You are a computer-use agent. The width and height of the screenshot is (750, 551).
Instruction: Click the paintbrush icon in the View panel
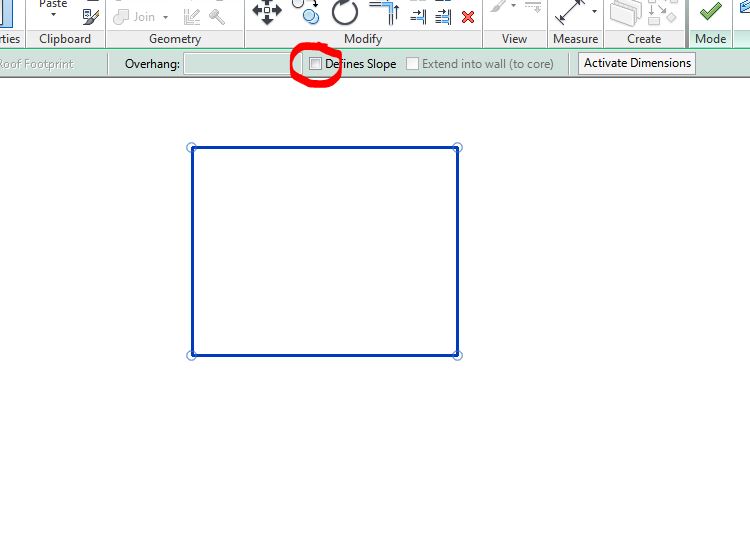(498, 7)
